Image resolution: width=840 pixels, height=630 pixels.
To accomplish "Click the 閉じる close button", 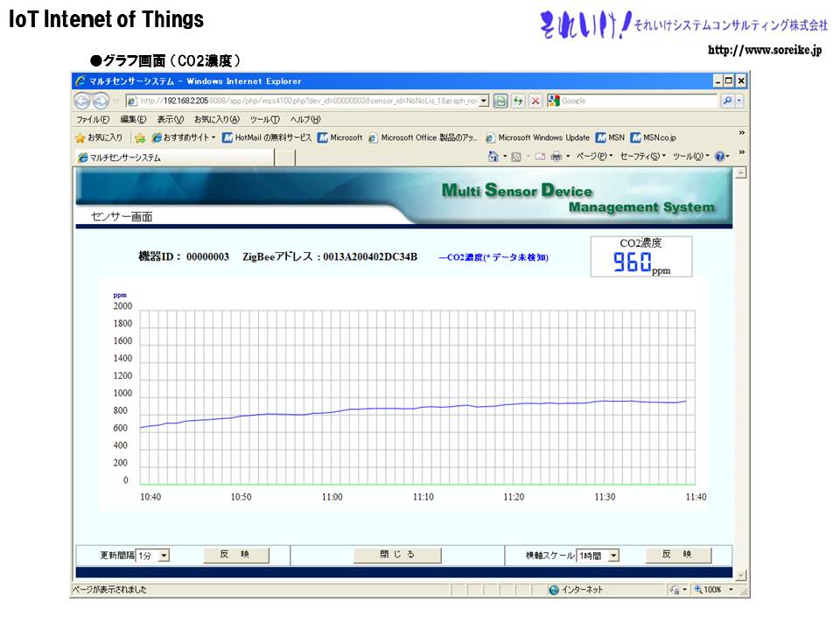I will click(397, 555).
